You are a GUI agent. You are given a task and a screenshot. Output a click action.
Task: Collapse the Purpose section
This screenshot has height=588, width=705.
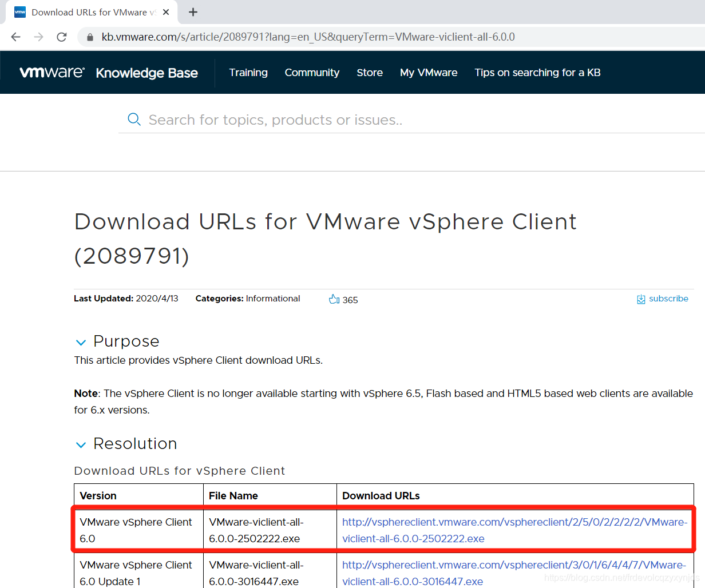[81, 343]
